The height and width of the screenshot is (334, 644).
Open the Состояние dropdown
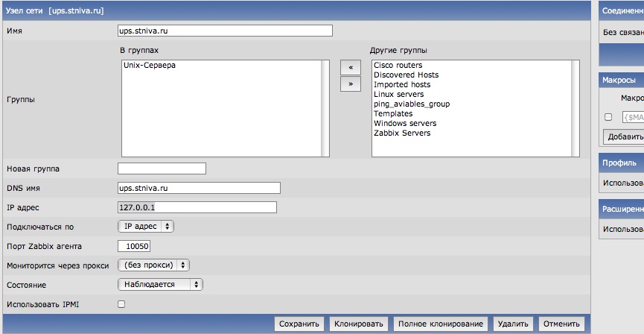coord(160,284)
